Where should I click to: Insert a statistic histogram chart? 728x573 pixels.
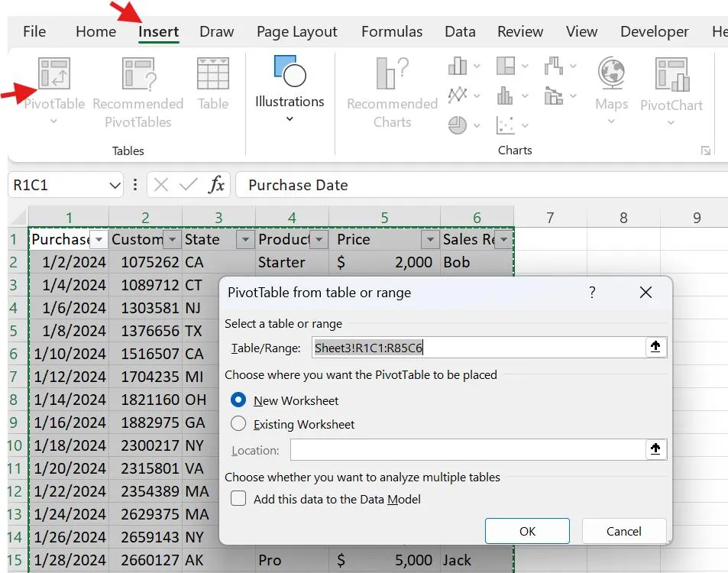pyautogui.click(x=505, y=95)
